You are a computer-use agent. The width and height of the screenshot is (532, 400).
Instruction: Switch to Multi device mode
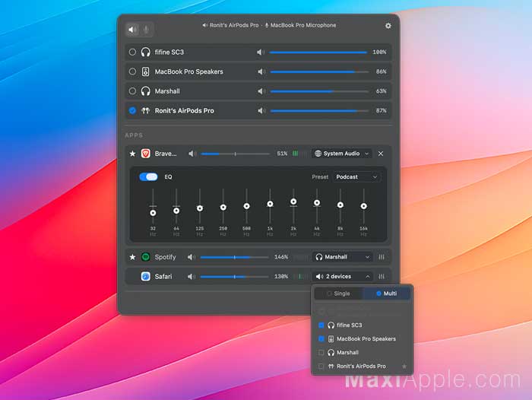click(x=386, y=294)
